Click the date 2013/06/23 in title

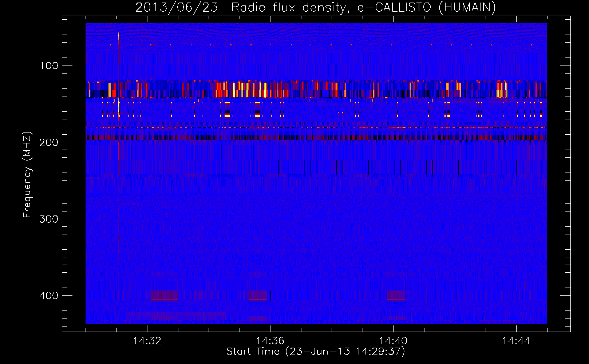pyautogui.click(x=177, y=8)
